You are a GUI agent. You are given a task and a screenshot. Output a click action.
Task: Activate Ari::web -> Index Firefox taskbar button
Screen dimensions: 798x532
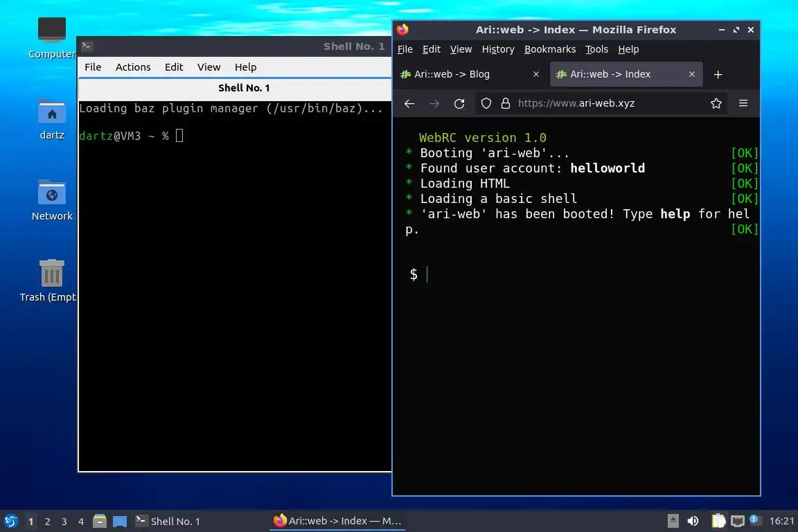pos(337,522)
